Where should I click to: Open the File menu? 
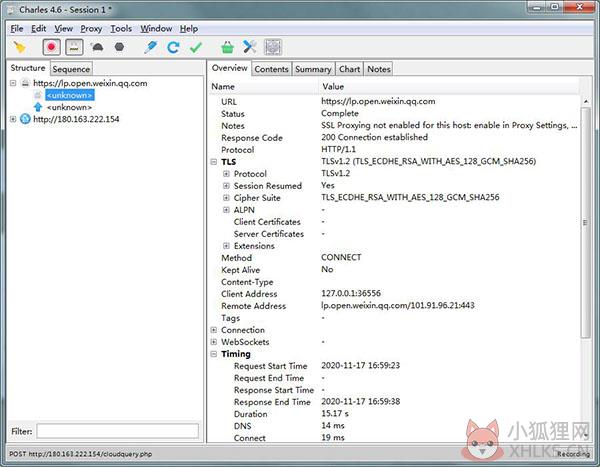[x=17, y=29]
